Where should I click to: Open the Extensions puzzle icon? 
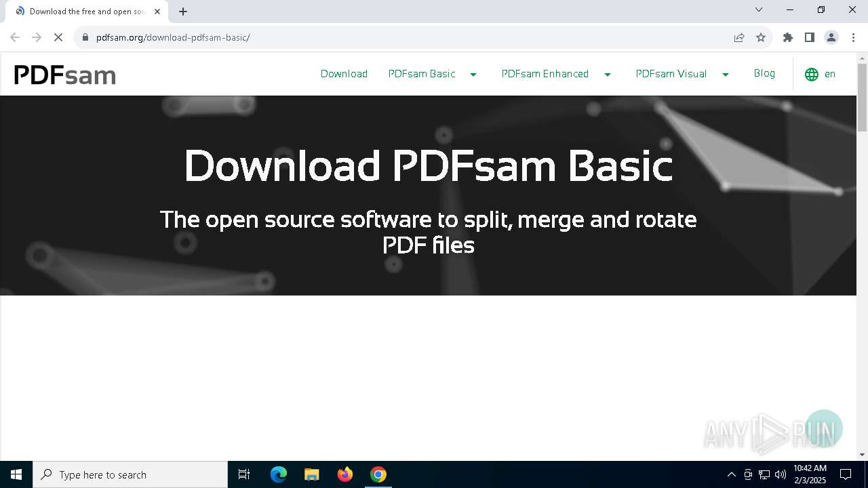(788, 37)
